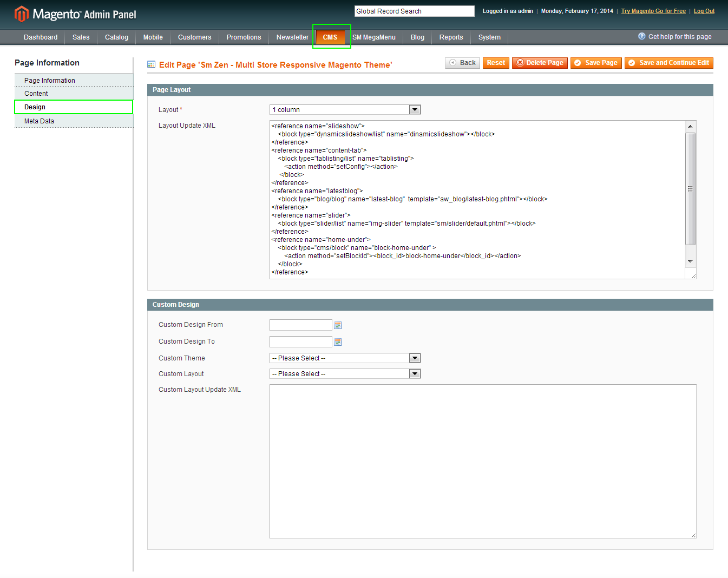Open the CMS menu
The height and width of the screenshot is (578, 728).
[x=330, y=37]
